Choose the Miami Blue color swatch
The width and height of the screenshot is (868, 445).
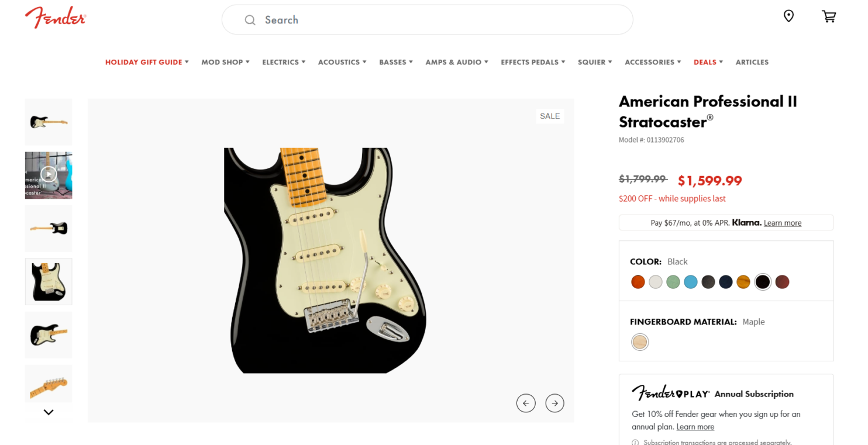coord(690,281)
